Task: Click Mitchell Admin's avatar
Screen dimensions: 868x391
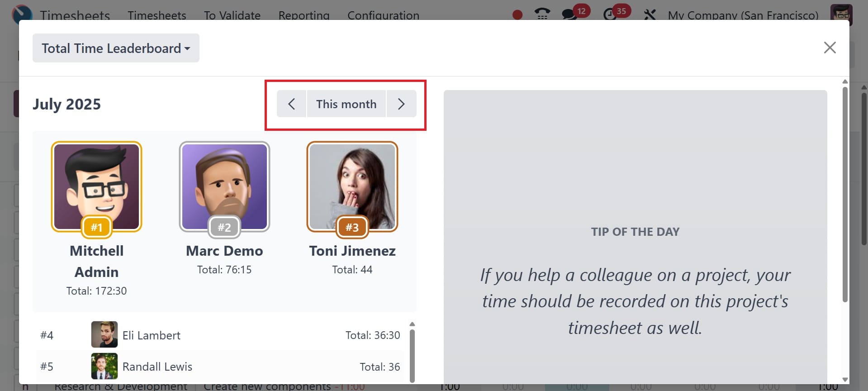Action: 96,186
